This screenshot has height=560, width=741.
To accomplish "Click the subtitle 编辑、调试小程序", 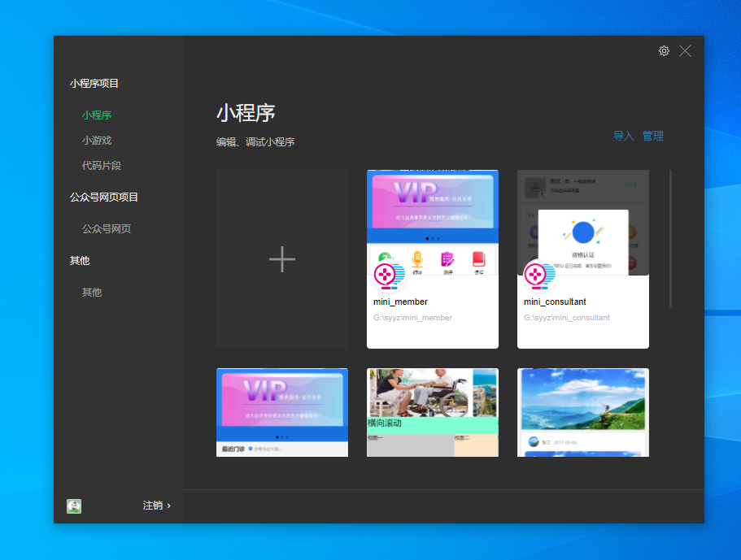I will (255, 142).
